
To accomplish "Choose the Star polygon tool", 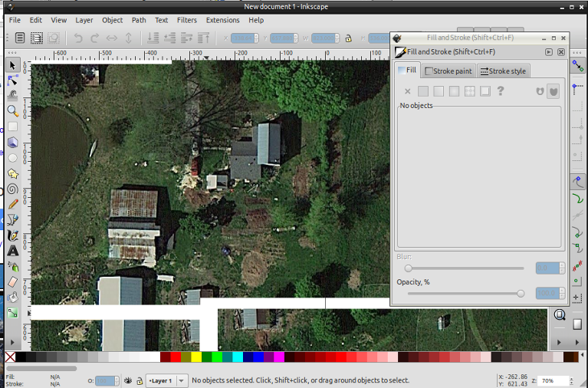I will [13, 173].
